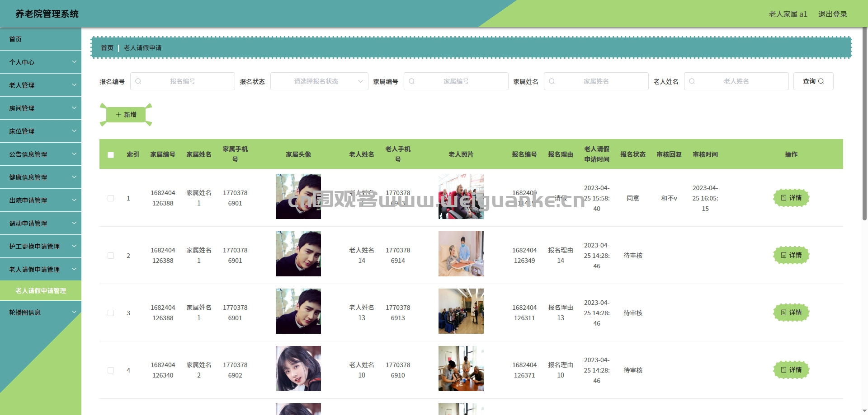868x415 pixels.
Task: Click 报名编号 1682404126311 cell
Action: pyautogui.click(x=524, y=312)
